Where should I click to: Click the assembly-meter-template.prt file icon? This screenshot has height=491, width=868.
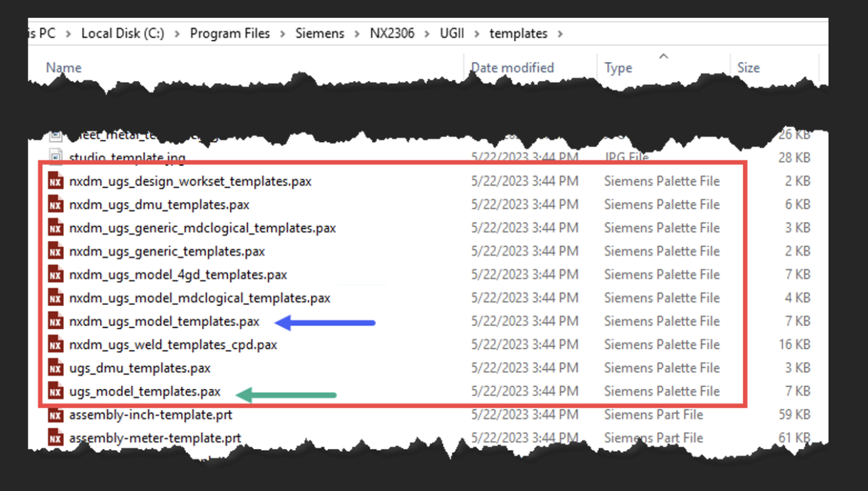(56, 438)
